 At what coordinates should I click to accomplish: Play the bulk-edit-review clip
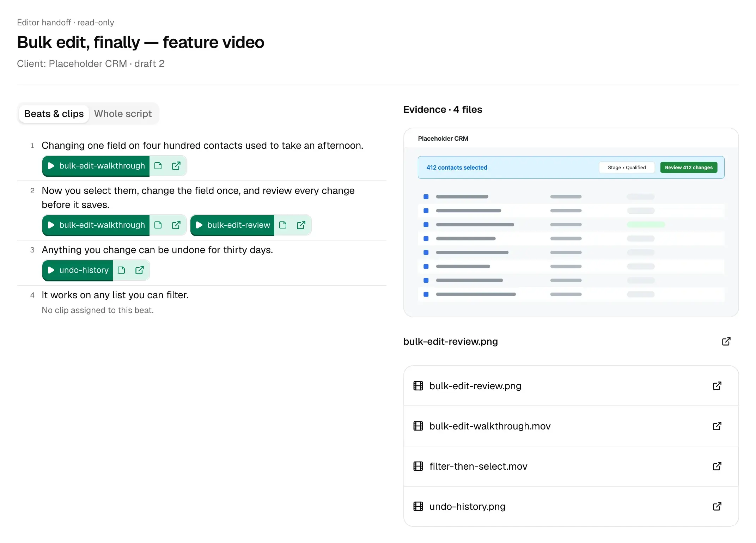(232, 225)
